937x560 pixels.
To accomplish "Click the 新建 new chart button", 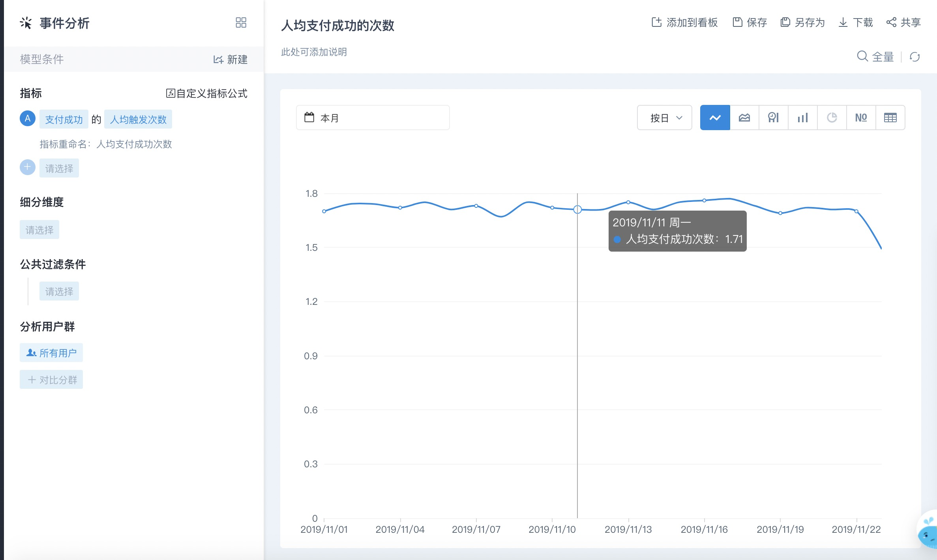I will click(231, 59).
